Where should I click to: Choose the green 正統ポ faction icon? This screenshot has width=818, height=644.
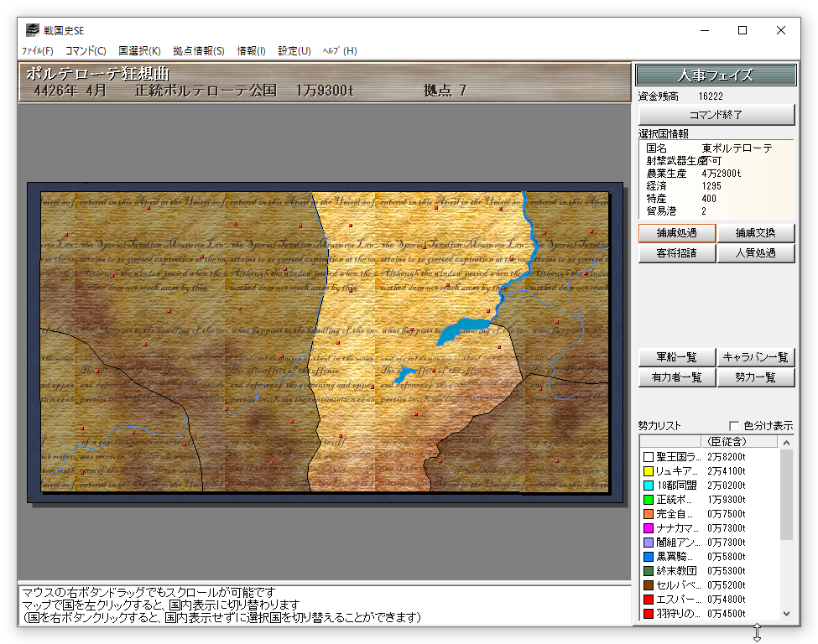click(648, 500)
